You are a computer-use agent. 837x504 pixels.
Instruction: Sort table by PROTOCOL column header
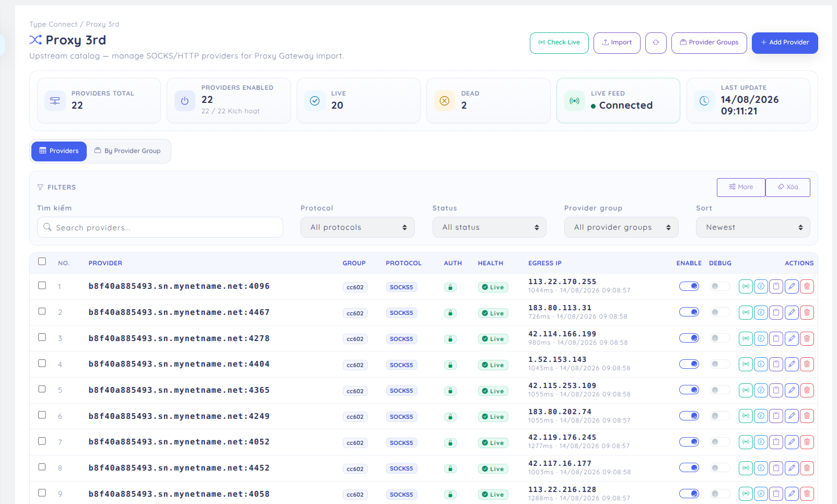[403, 263]
